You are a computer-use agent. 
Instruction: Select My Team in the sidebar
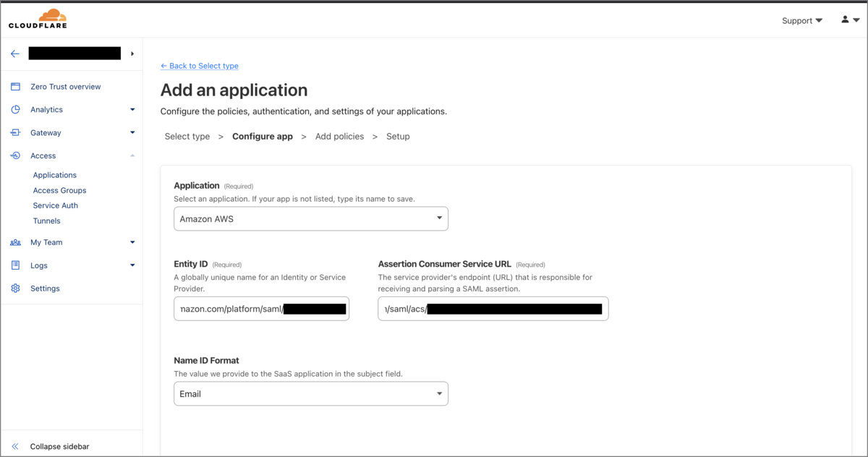tap(46, 242)
